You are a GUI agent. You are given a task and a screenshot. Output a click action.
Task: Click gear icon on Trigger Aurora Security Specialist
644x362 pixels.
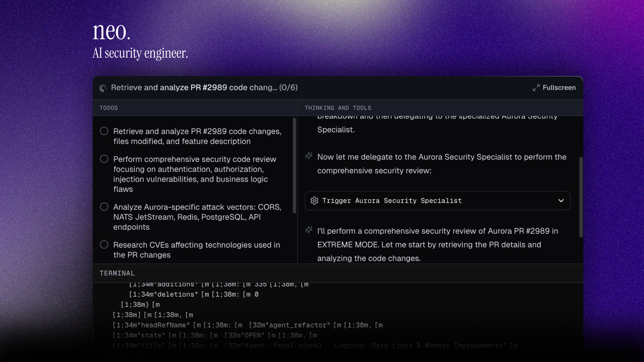314,201
